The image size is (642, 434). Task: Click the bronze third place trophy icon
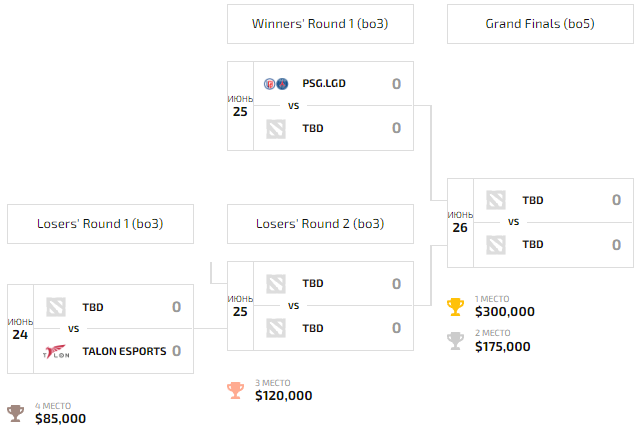[235, 391]
